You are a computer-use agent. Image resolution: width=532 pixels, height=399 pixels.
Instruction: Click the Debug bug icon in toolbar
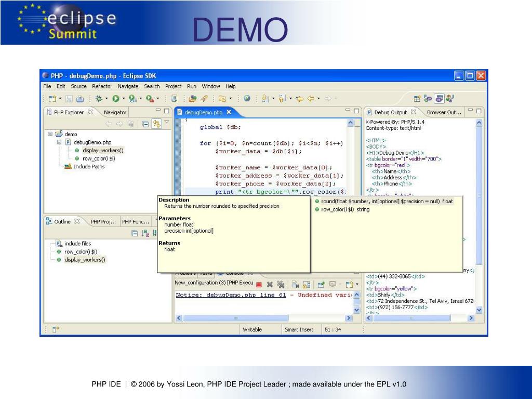tap(99, 98)
